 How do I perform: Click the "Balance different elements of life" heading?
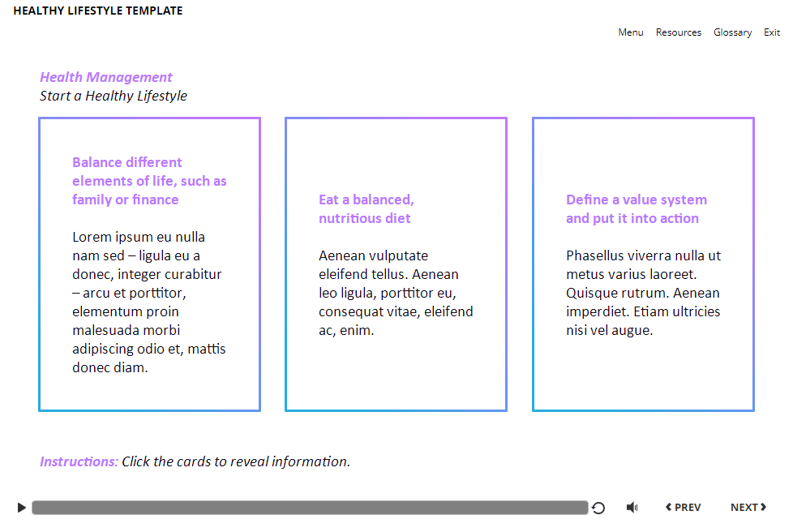point(149,181)
